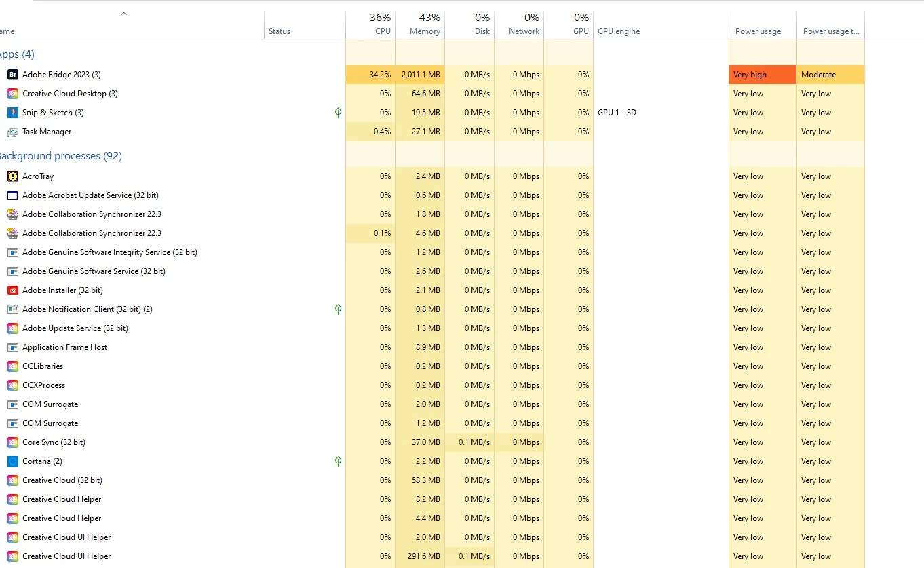Click the Adobe Genuine Software Service (32 bit) icon

pyautogui.click(x=12, y=271)
